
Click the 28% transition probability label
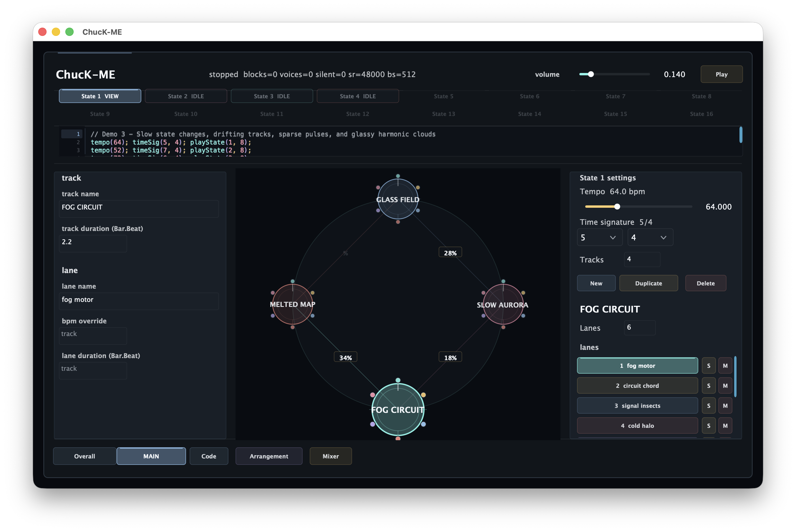click(x=450, y=253)
